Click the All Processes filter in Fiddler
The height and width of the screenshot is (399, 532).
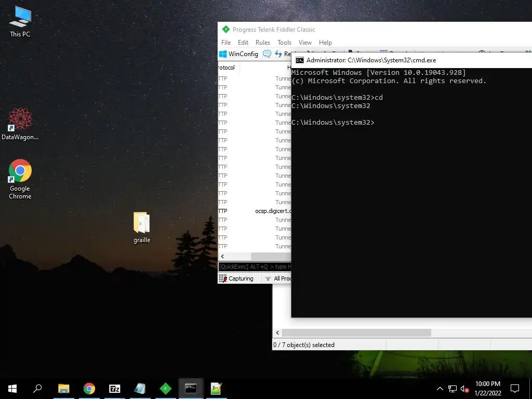click(x=278, y=278)
